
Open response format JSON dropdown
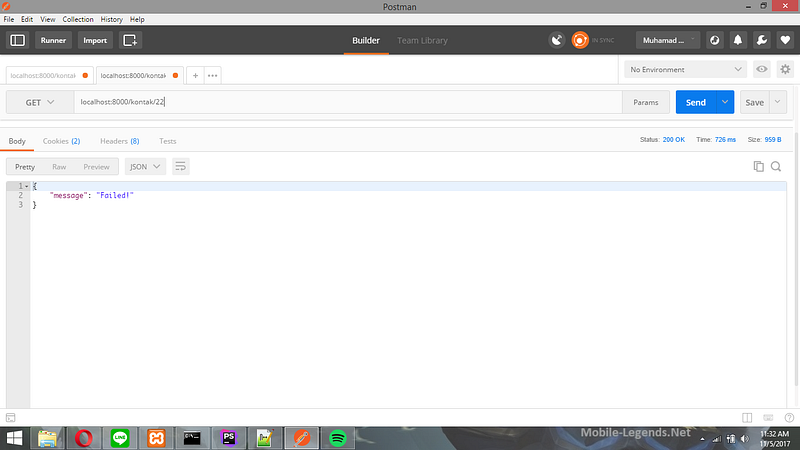click(x=145, y=166)
